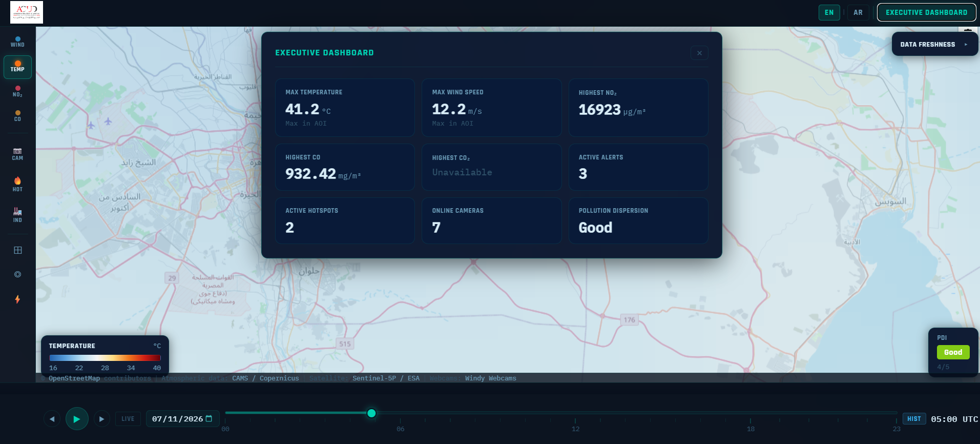Toggle the NO₂ layer button
Viewport: 980px width, 444px height.
[x=17, y=92]
